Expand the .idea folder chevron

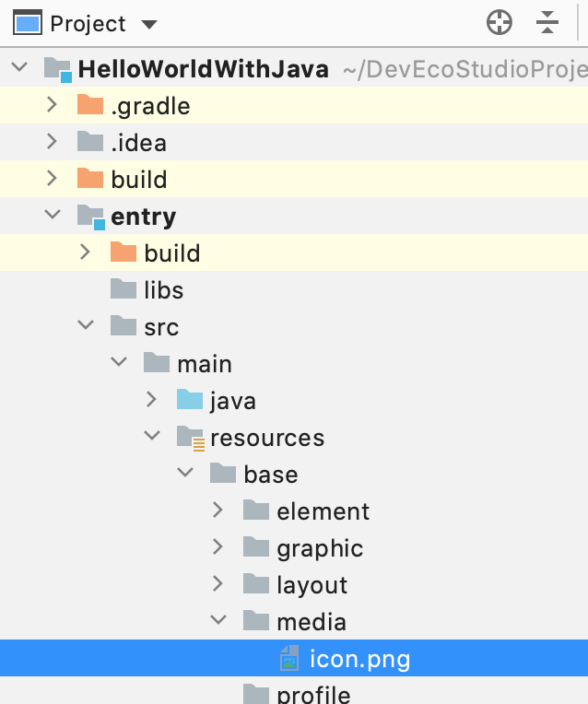53,141
